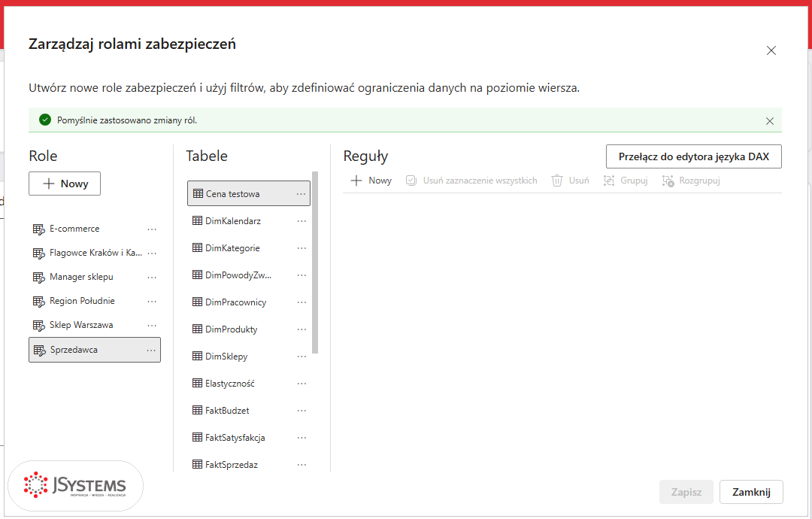Viewport: 812px width, 519px height.
Task: Open more options for Sprzedawca role
Action: click(x=151, y=351)
